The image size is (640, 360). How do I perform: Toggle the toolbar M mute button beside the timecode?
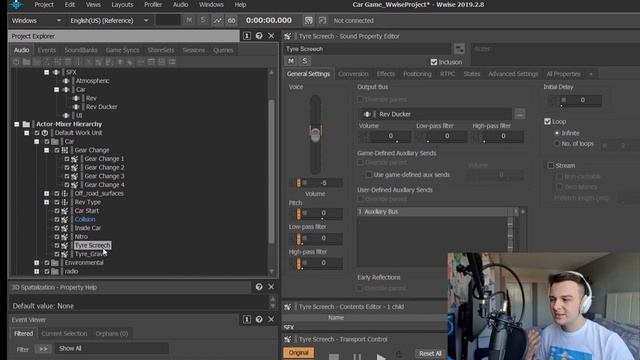(x=189, y=20)
